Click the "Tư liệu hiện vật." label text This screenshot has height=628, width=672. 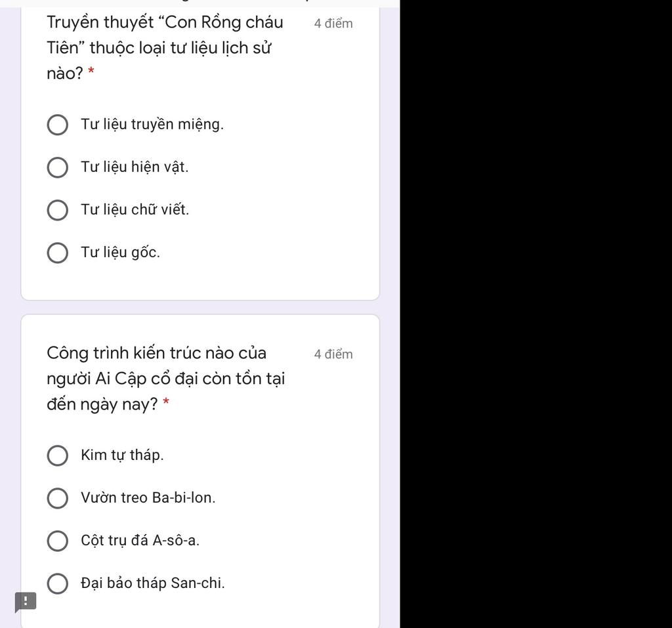(135, 167)
